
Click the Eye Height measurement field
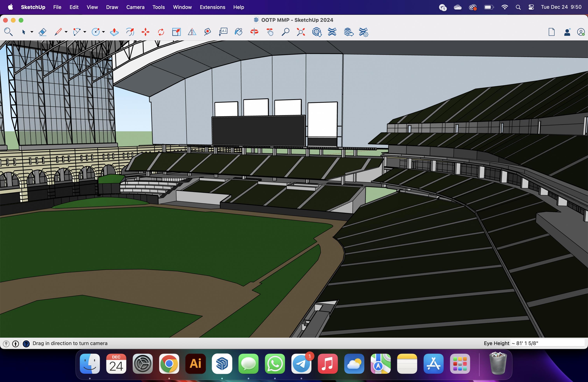tap(548, 343)
